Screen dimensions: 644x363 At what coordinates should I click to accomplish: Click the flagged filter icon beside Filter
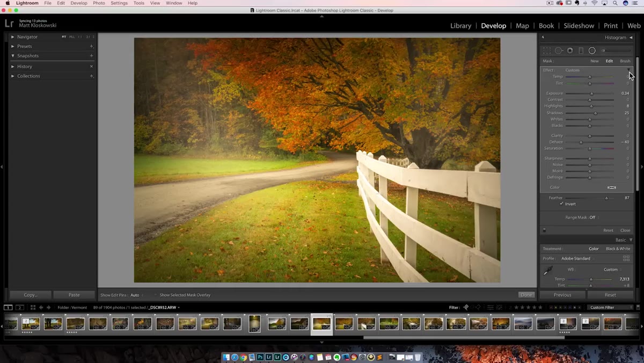pyautogui.click(x=466, y=308)
